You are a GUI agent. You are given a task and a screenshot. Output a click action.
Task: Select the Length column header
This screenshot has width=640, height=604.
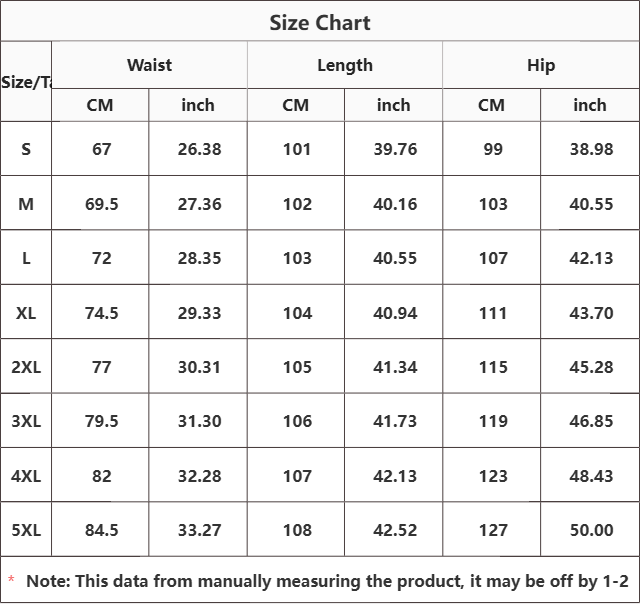point(345,65)
